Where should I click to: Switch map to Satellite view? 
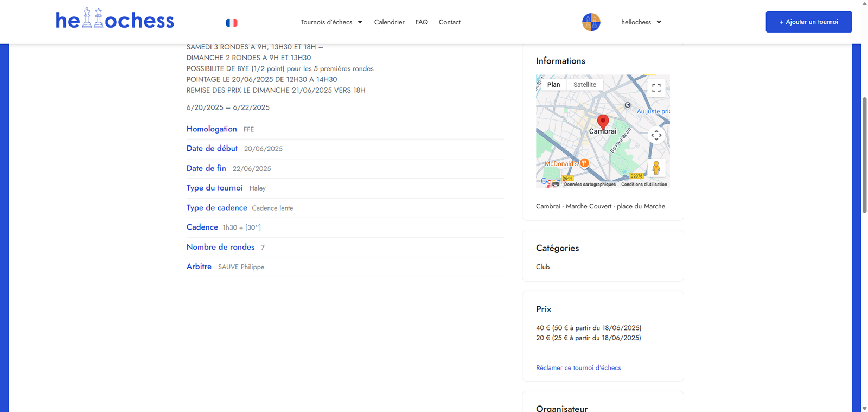584,85
